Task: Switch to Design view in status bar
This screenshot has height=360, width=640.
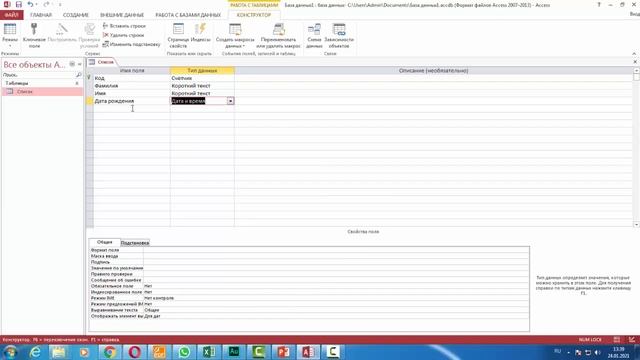Action: coord(631,340)
